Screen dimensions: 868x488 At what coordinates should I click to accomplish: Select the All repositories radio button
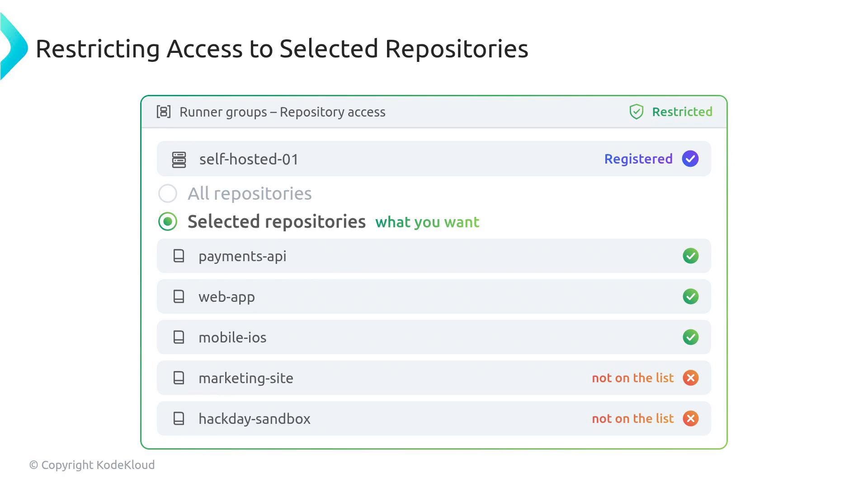click(168, 193)
